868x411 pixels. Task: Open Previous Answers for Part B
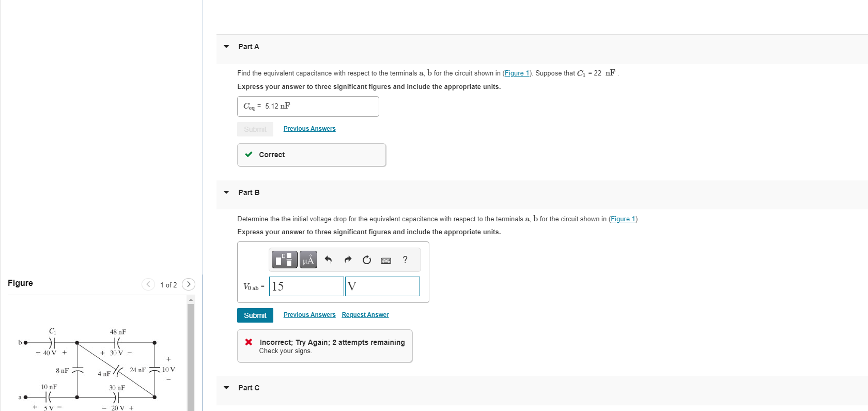click(309, 315)
